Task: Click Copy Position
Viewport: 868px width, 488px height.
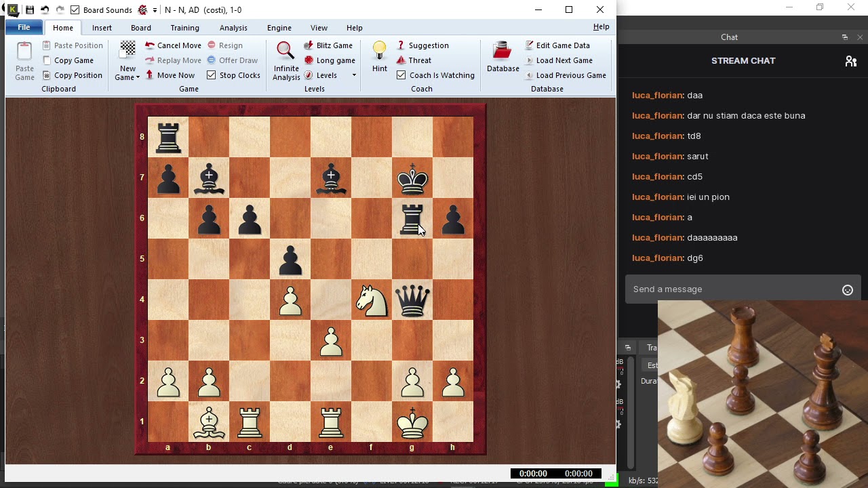Action: pos(72,75)
